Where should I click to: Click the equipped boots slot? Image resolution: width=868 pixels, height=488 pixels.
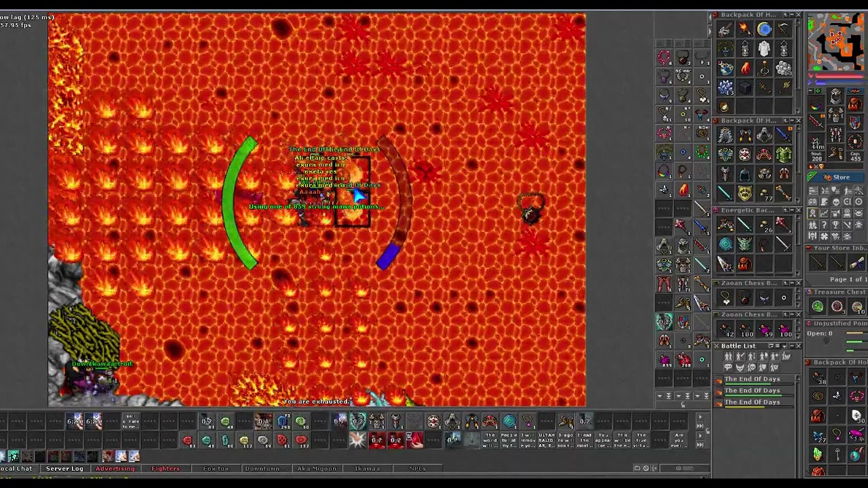click(x=835, y=152)
